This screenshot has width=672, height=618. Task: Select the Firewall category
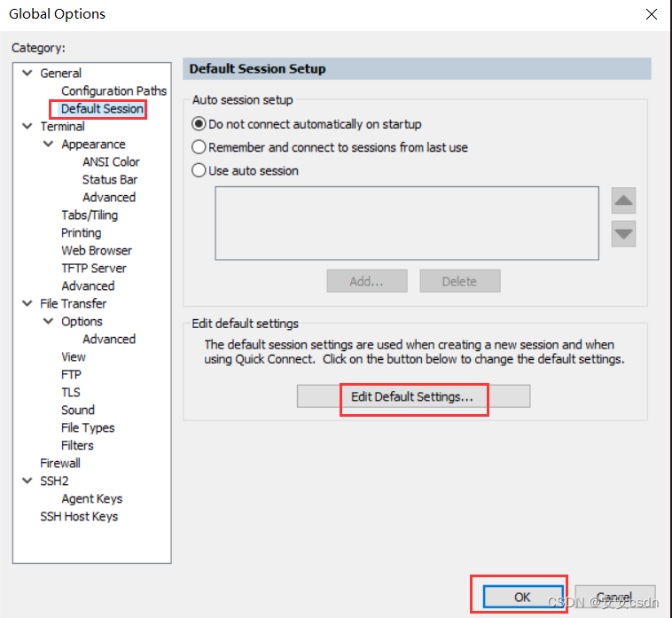pos(60,464)
